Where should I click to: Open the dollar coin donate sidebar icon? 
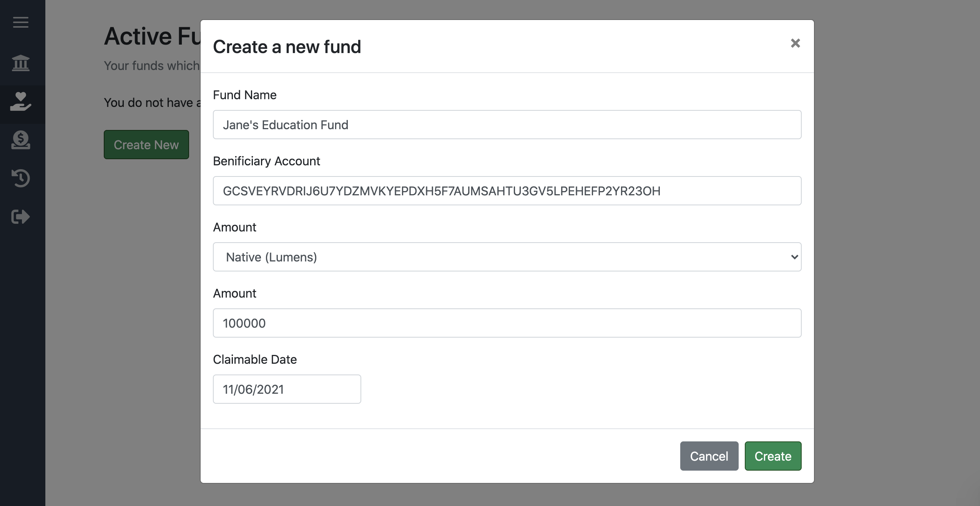tap(21, 140)
